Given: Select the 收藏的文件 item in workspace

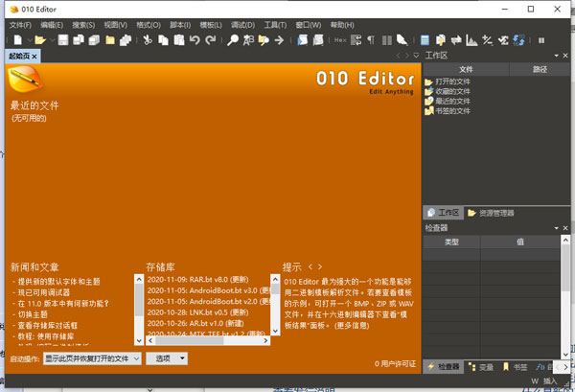Looking at the screenshot, I should (452, 91).
